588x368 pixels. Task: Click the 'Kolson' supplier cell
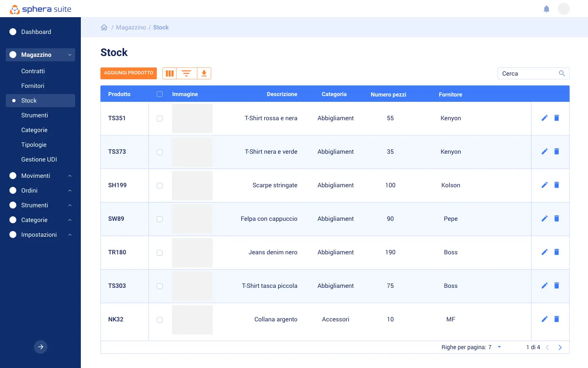point(451,185)
